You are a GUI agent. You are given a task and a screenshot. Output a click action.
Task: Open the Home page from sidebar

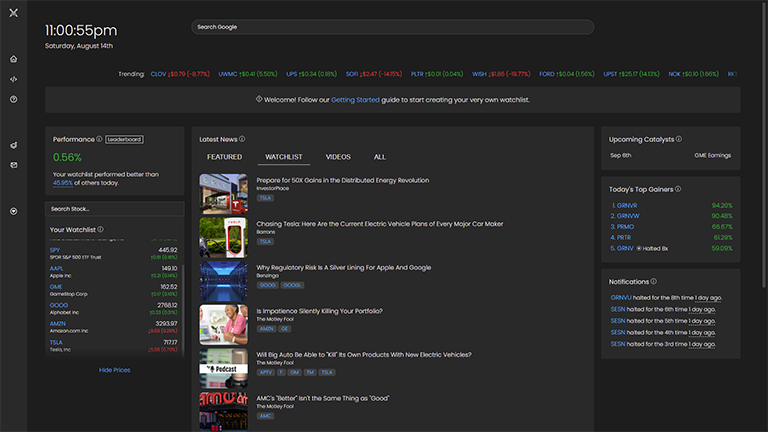click(x=13, y=59)
